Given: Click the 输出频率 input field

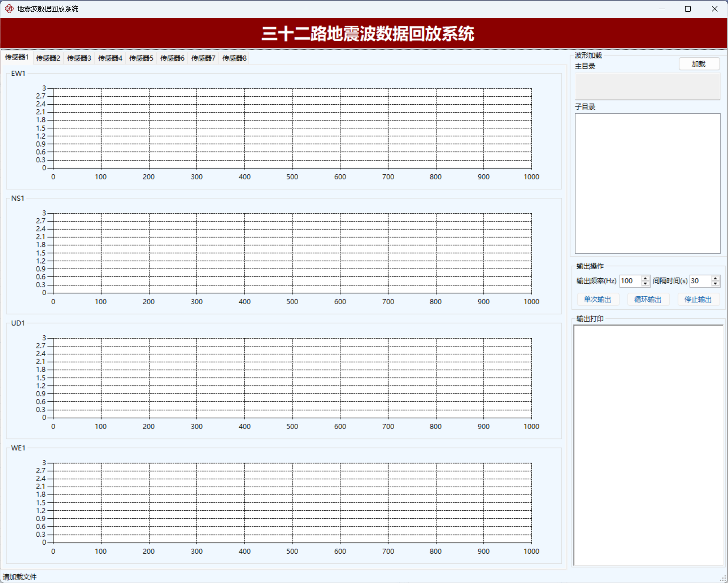Looking at the screenshot, I should pyautogui.click(x=630, y=281).
